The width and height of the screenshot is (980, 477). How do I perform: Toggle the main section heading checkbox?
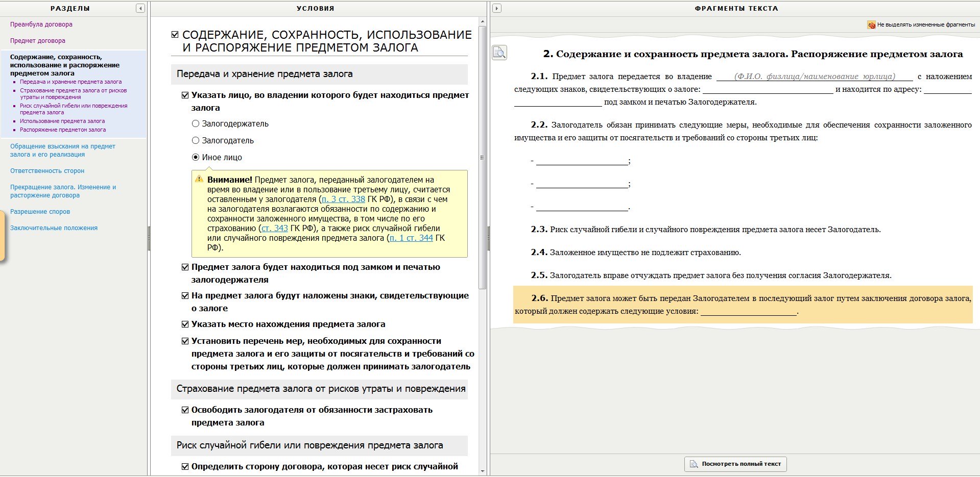click(x=175, y=35)
